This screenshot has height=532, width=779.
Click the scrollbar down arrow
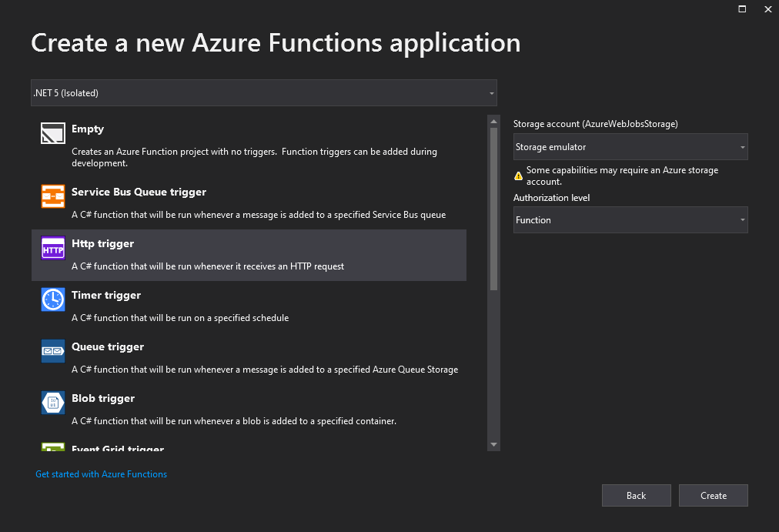[493, 444]
